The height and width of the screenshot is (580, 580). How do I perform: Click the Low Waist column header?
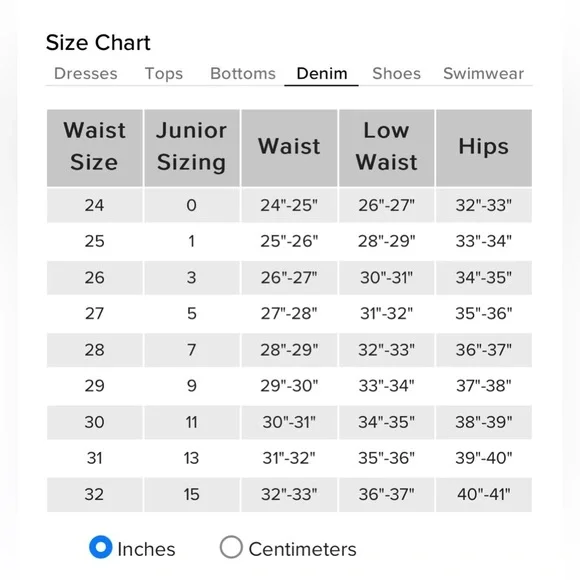[387, 148]
